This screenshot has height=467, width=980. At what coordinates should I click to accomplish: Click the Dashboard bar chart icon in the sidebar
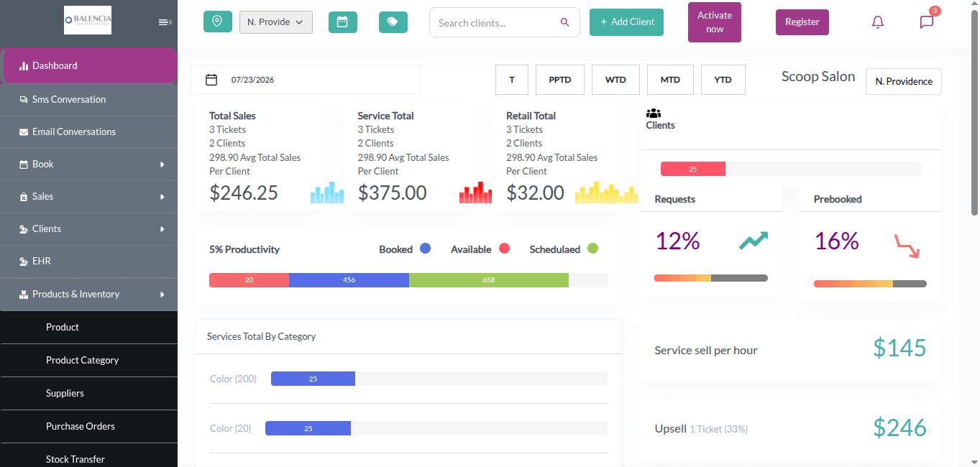(x=24, y=65)
